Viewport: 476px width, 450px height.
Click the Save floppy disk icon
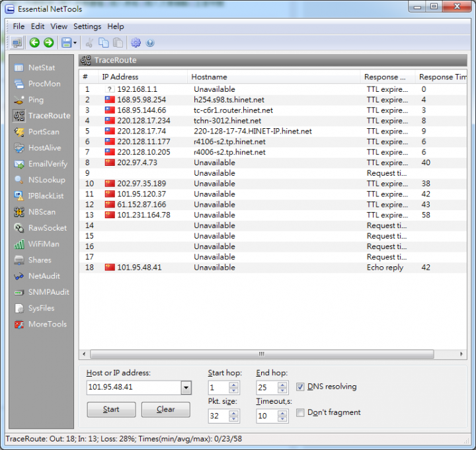pyautogui.click(x=66, y=42)
